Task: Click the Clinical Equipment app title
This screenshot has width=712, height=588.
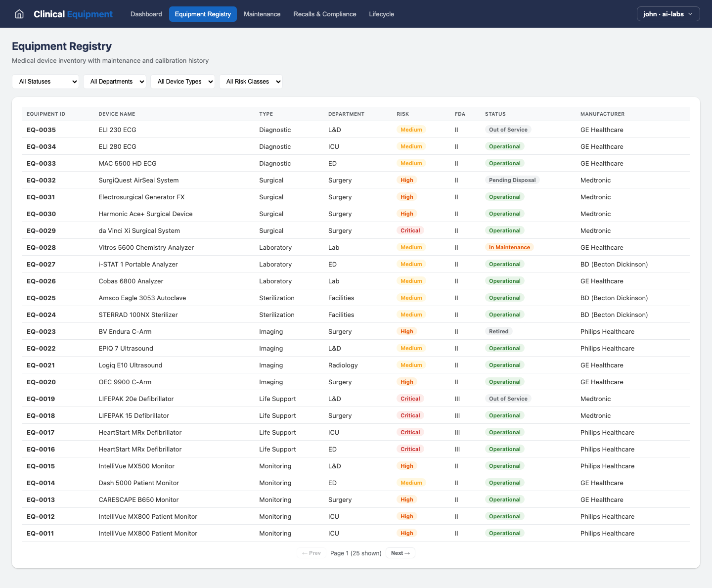Action: [x=73, y=14]
